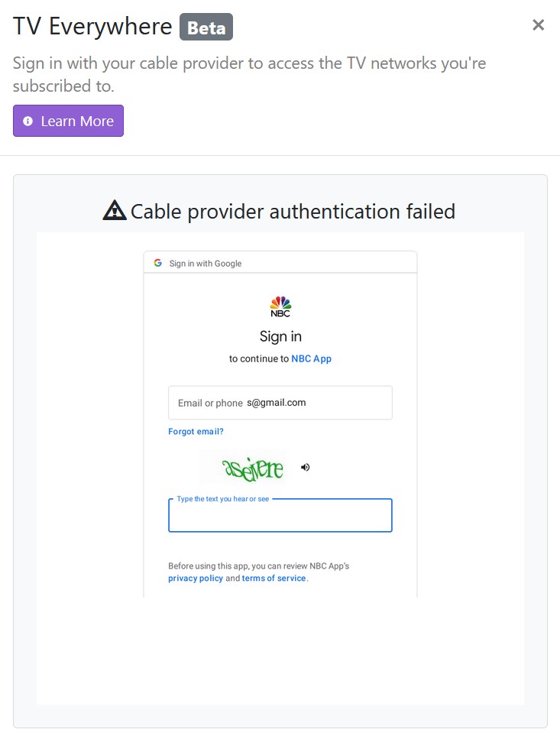Click the cable provider sign-in description text
Viewport: 560px width, 739px height.
(249, 74)
